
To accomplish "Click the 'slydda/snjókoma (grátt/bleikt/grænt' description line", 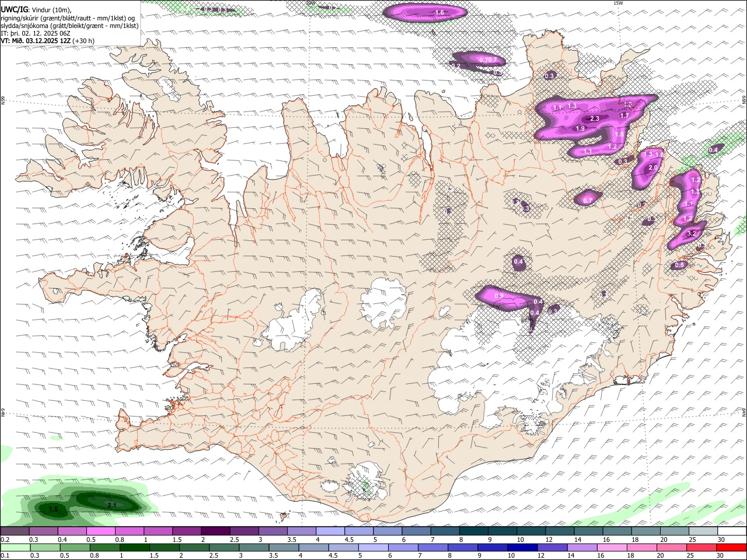I will pyautogui.click(x=69, y=26).
